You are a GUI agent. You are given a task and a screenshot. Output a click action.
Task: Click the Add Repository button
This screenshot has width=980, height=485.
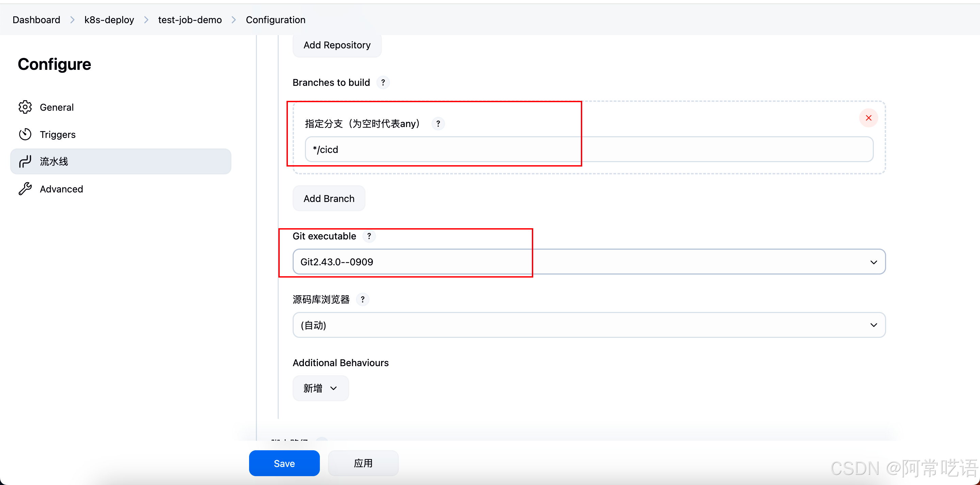337,45
